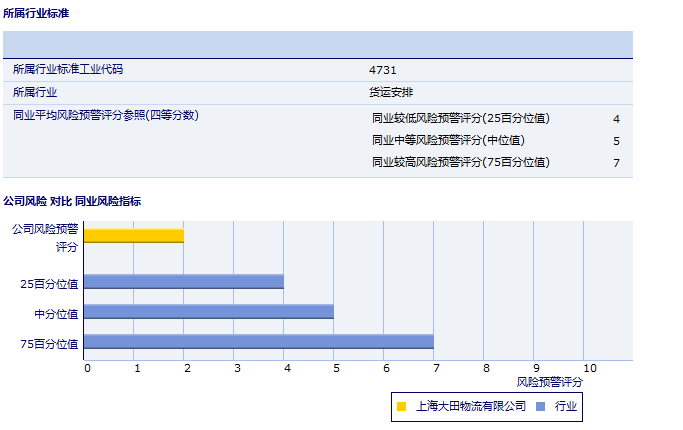Click the 公司风险 对比 同业风险指标 heading
The image size is (683, 430).
point(72,201)
